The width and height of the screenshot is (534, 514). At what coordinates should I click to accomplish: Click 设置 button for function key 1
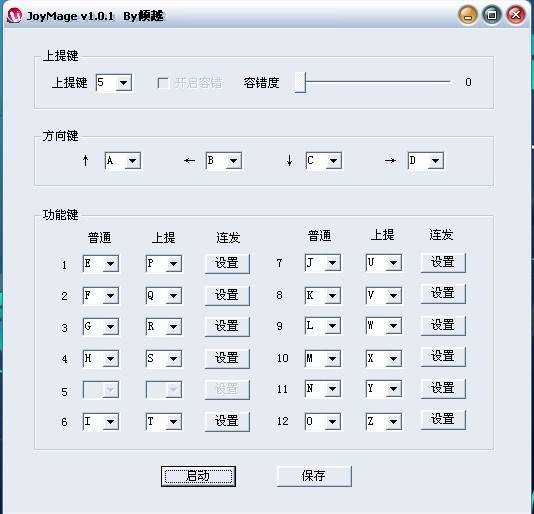(x=227, y=263)
